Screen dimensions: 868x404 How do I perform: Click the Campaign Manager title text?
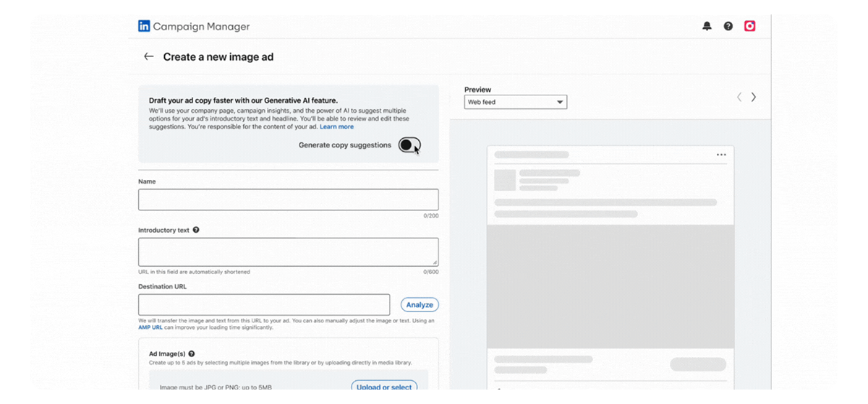tap(201, 27)
